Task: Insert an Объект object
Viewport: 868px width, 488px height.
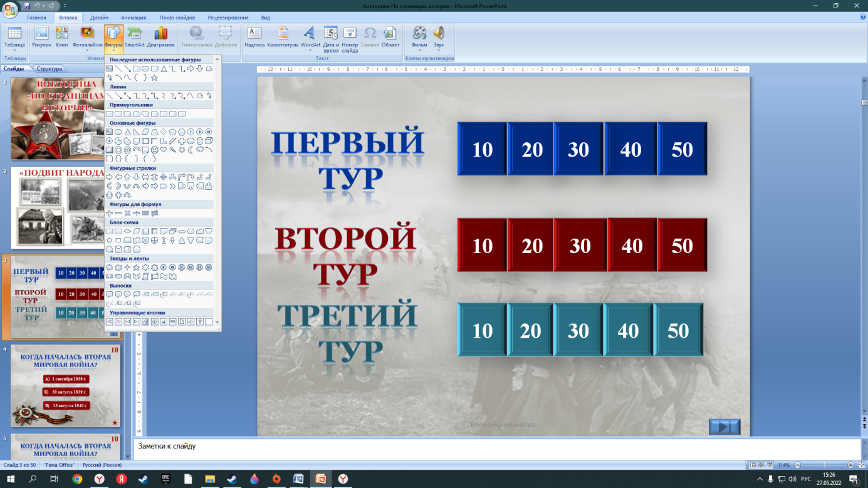Action: coord(390,37)
